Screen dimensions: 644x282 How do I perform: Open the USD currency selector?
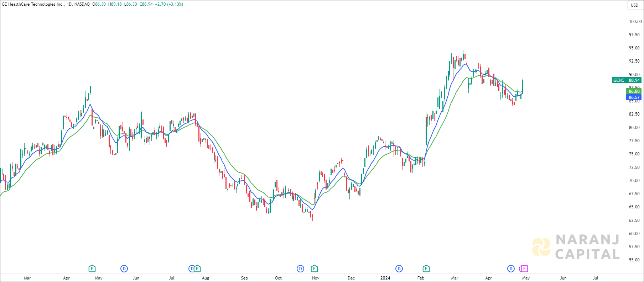pyautogui.click(x=635, y=5)
